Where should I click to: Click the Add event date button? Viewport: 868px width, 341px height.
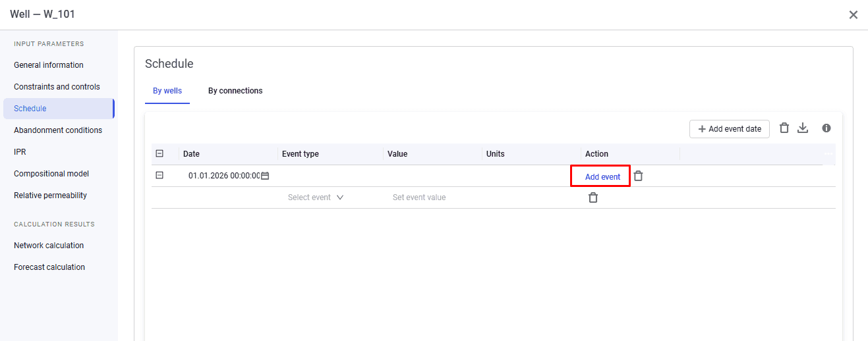coord(730,129)
